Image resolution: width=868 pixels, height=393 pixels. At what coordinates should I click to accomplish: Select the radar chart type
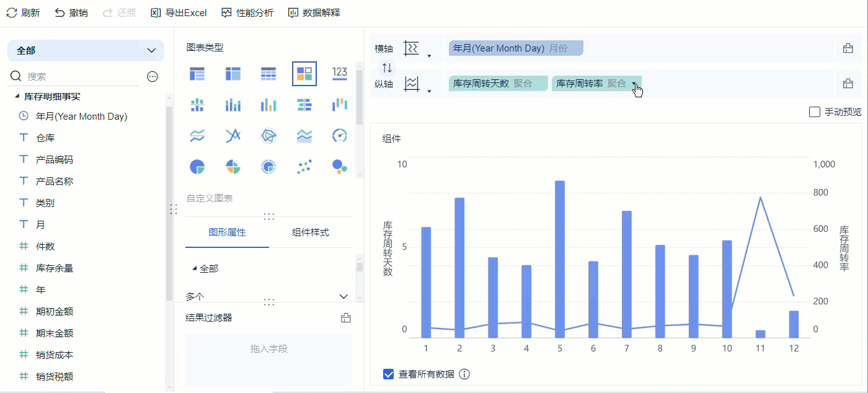(x=268, y=136)
